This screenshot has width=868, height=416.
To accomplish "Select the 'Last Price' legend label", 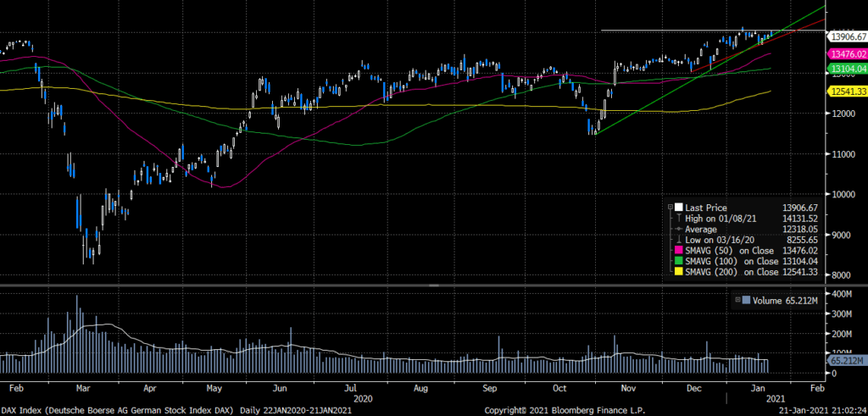I will (x=706, y=208).
